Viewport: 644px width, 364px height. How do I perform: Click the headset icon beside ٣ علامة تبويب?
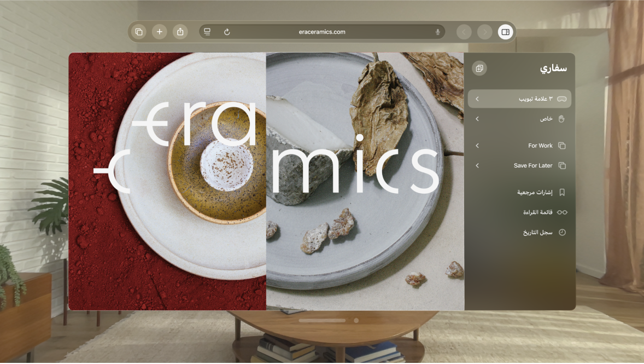[x=562, y=99]
